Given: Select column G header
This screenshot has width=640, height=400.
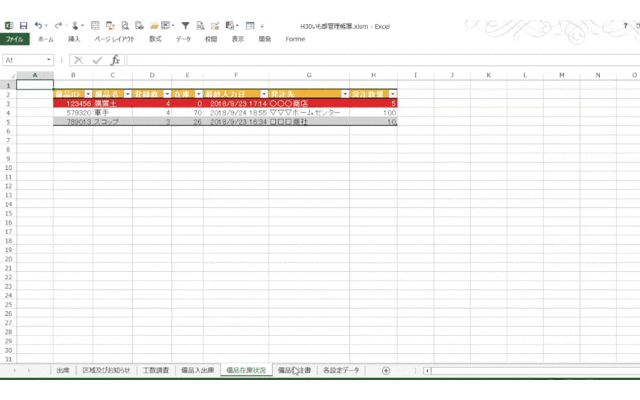Looking at the screenshot, I should pos(309,75).
